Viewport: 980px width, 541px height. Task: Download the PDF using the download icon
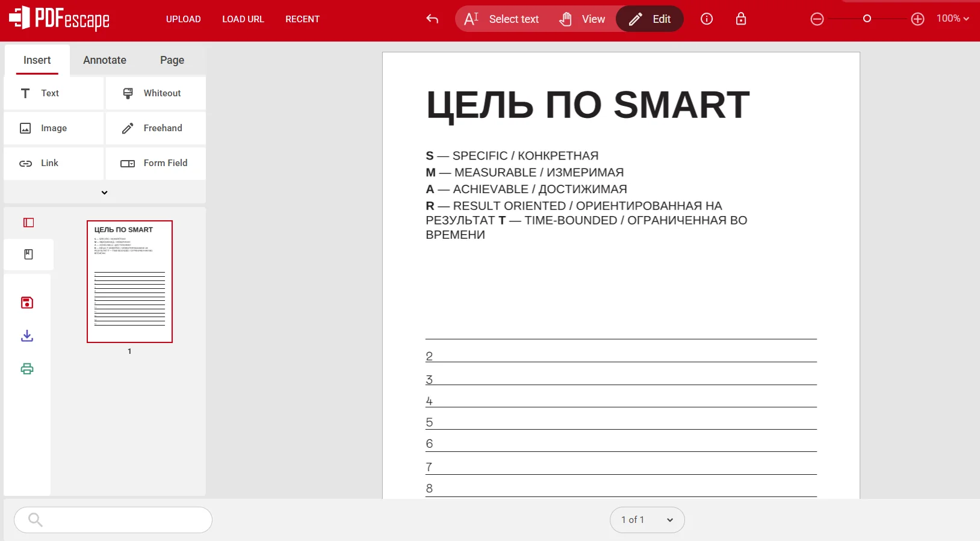27,336
